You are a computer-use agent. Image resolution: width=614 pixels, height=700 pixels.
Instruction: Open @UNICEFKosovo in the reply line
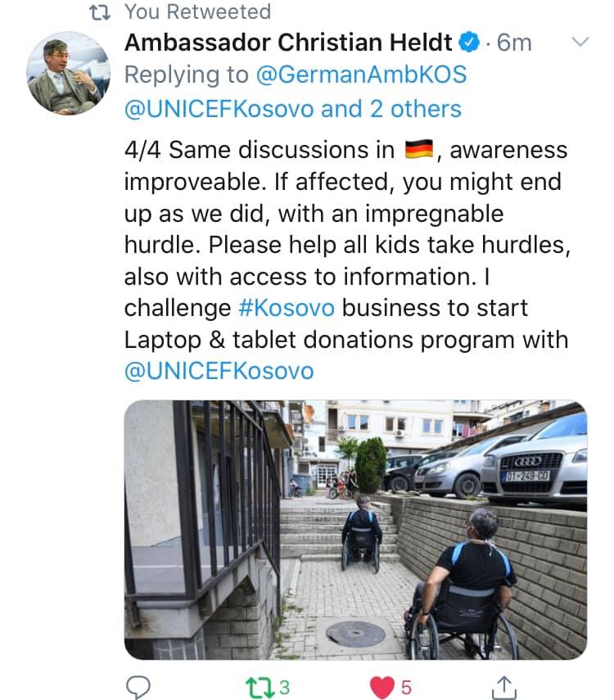[x=219, y=110]
